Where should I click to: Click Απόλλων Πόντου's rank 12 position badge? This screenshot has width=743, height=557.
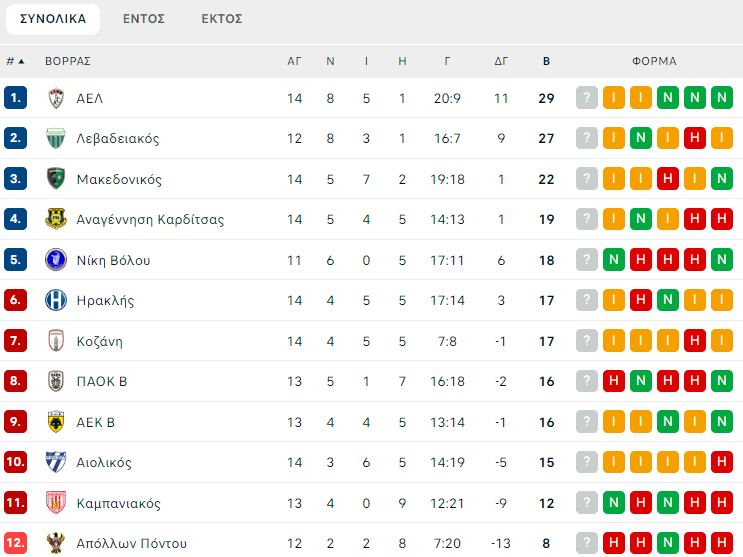tap(15, 543)
